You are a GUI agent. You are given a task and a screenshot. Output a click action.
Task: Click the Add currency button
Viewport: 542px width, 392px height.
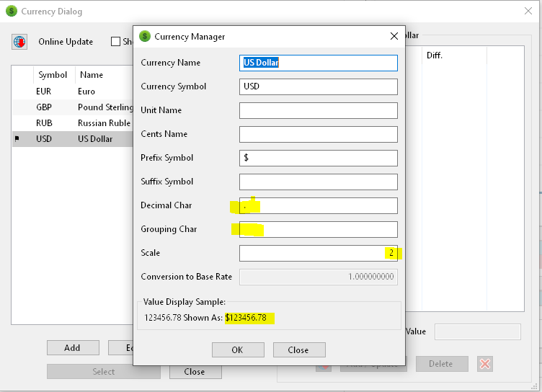(x=73, y=348)
